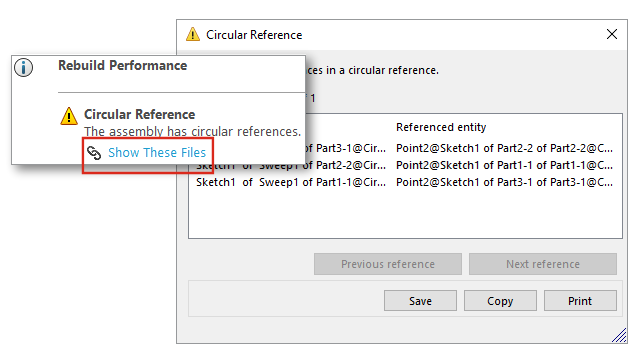Screen dimensions: 640x360
Task: Close the Circular Reference dialog
Action: pos(611,34)
